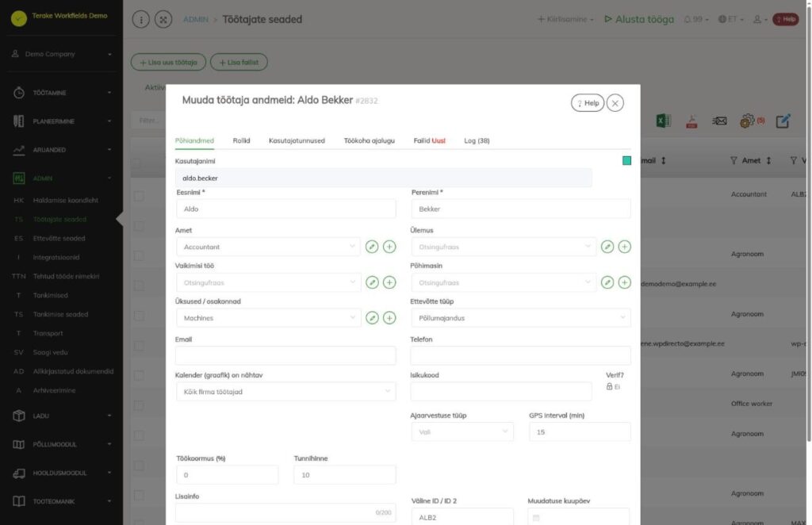
Task: Click into the Email input field
Action: coord(285,355)
